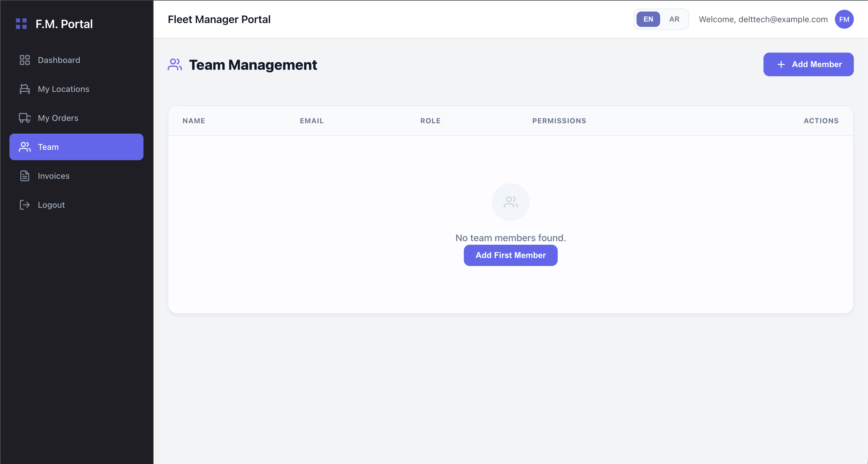This screenshot has height=464, width=868.
Task: Click the ROLE column header
Action: pyautogui.click(x=430, y=121)
